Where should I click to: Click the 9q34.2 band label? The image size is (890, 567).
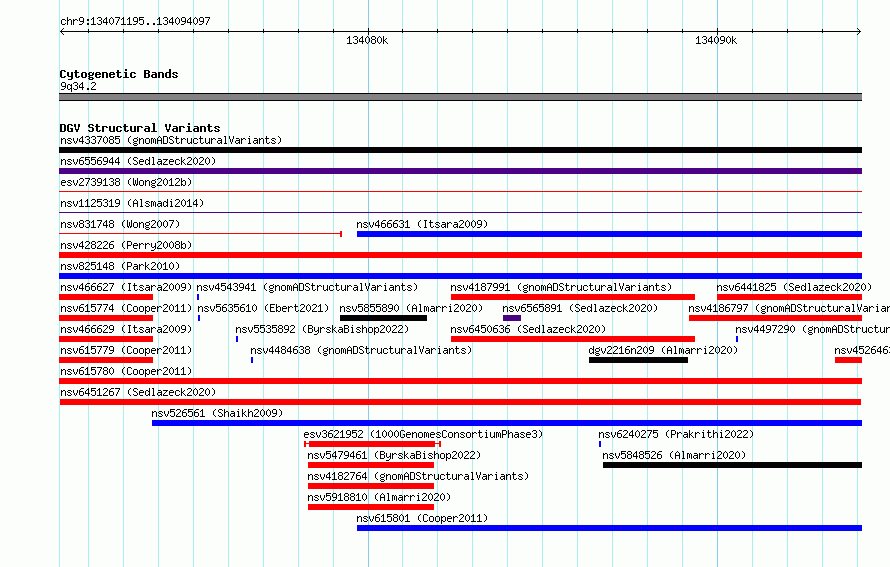click(78, 86)
